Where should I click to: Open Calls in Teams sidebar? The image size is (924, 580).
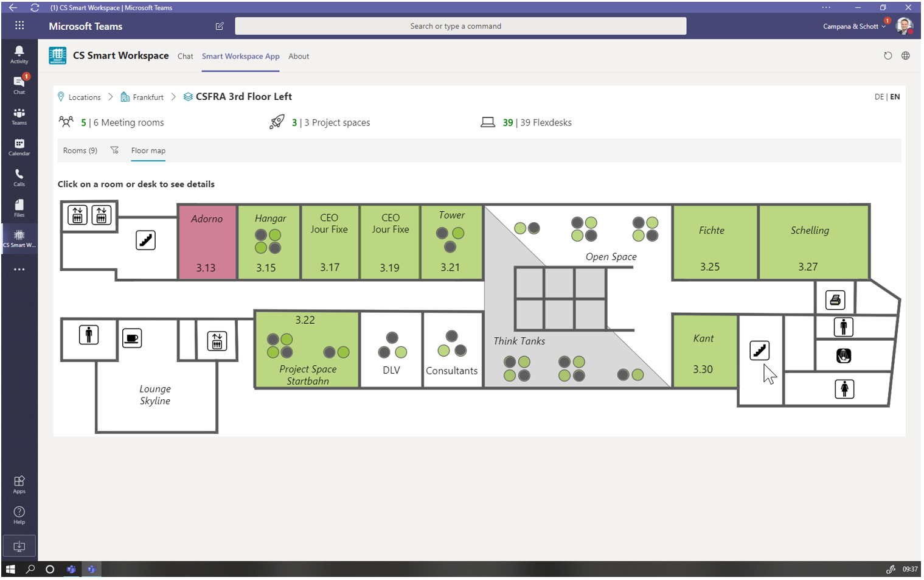(x=19, y=177)
